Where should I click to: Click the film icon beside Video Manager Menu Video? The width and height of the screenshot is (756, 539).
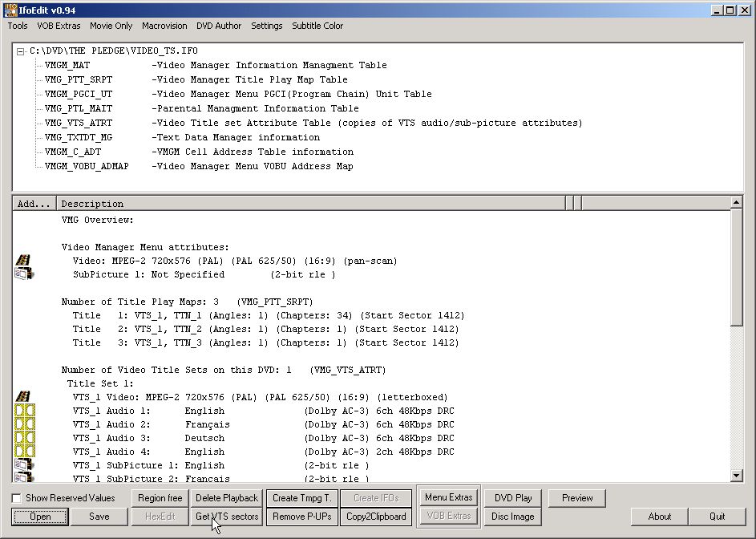point(23,260)
